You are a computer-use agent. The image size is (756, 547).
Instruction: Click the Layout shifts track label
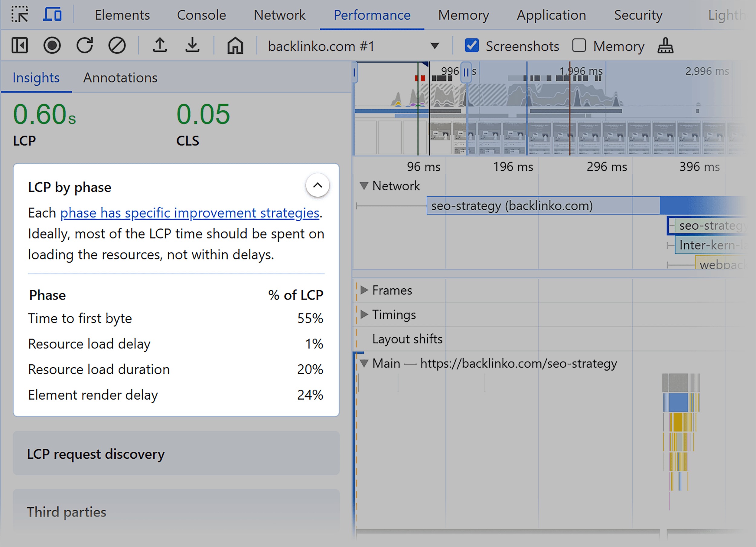[x=407, y=339]
